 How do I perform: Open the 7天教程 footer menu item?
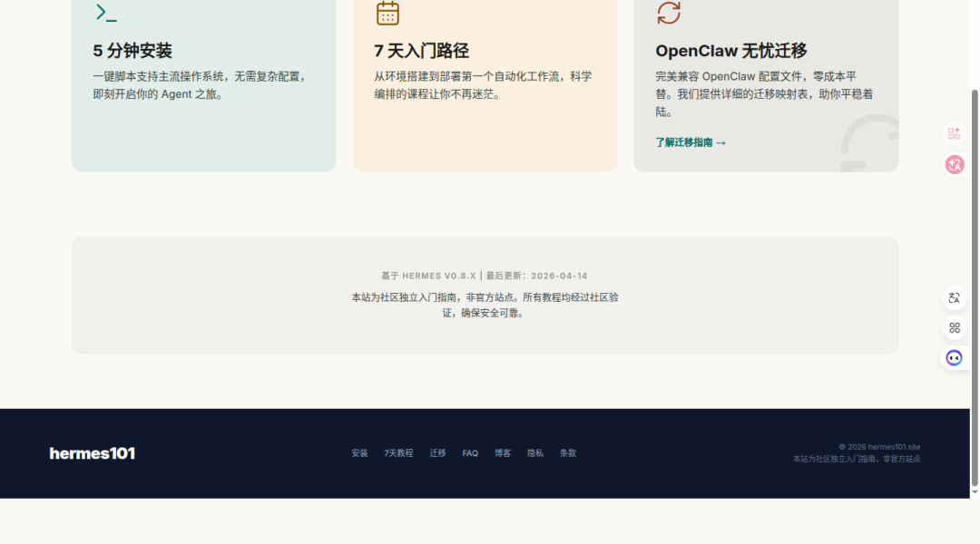click(399, 453)
